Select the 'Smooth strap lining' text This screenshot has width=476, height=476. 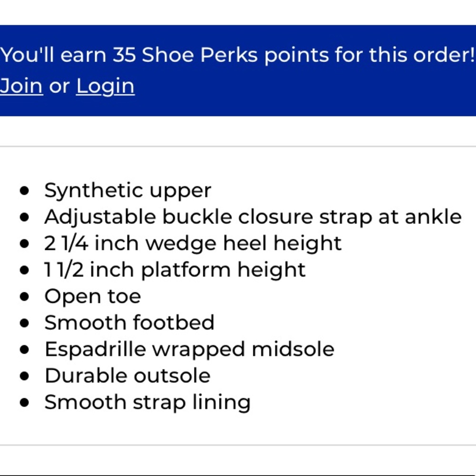[148, 403]
